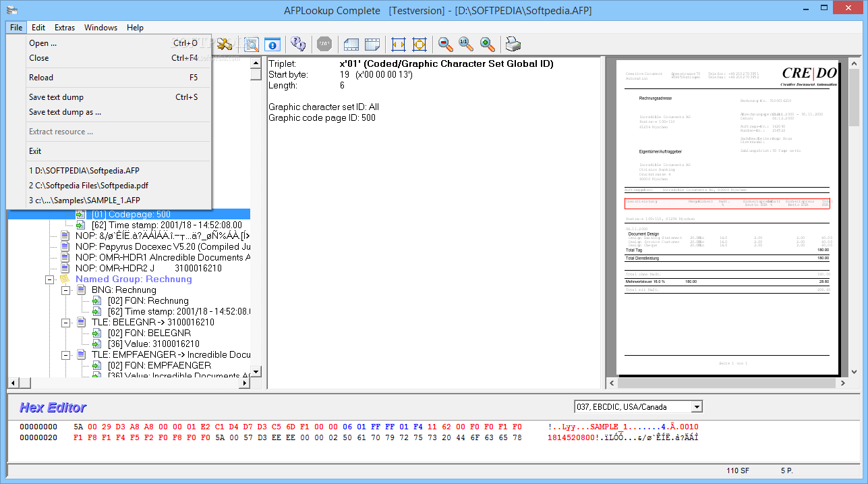Click icon beside [36] Value: 3100016210
The width and height of the screenshot is (868, 484).
(97, 344)
